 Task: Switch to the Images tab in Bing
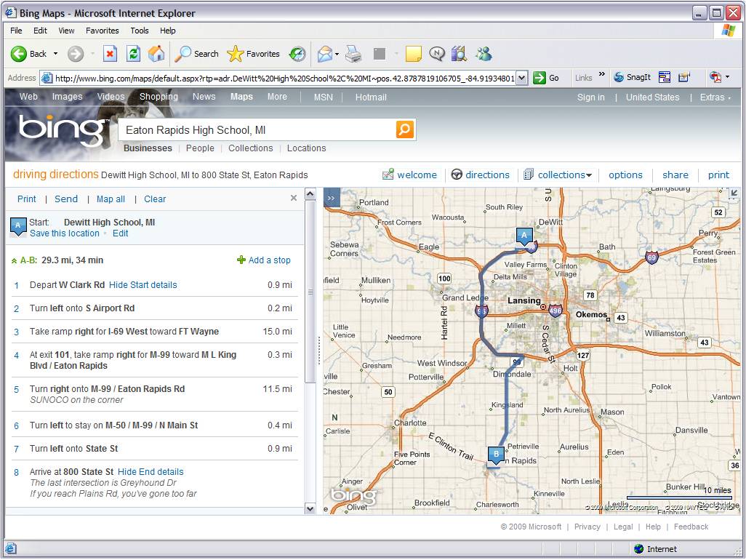pos(67,97)
